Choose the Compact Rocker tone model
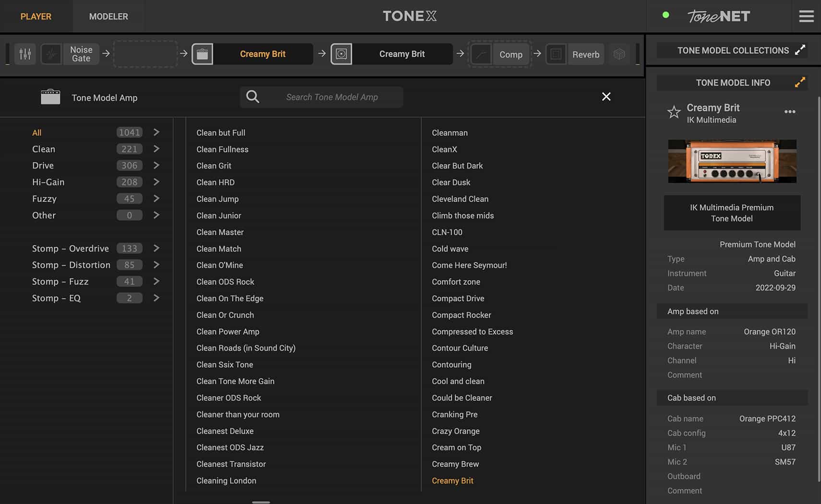This screenshot has height=504, width=821. 461,315
